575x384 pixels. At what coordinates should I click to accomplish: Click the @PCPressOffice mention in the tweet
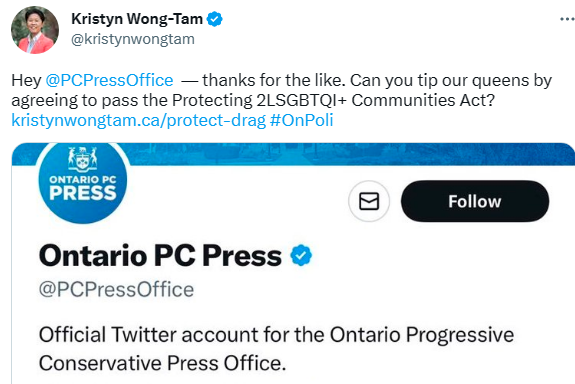tap(109, 80)
